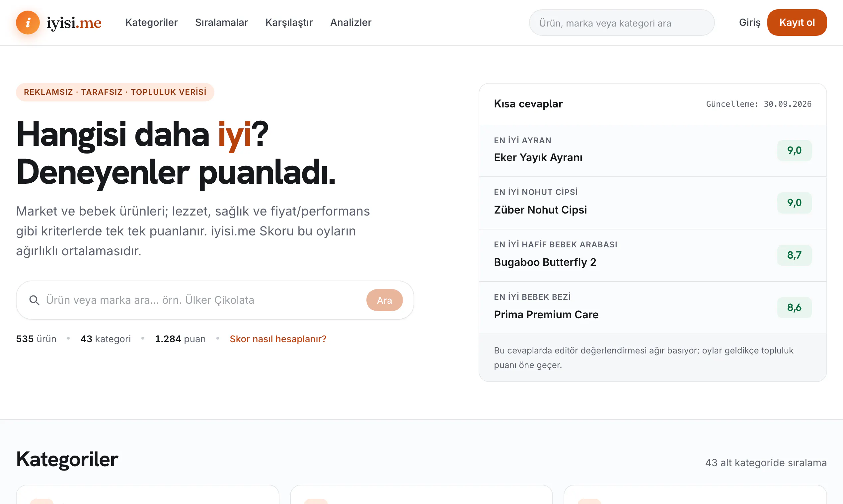Click the 8,7 score badge
Image resolution: width=843 pixels, height=504 pixels.
pos(794,255)
